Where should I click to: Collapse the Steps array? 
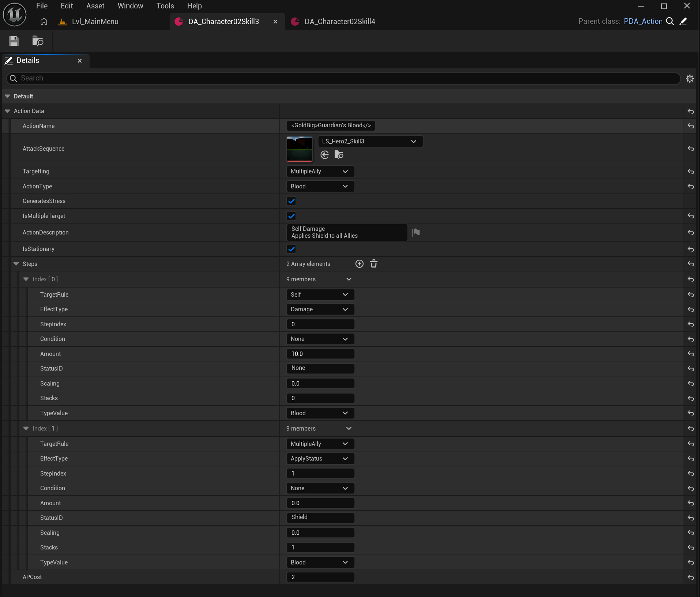[16, 264]
